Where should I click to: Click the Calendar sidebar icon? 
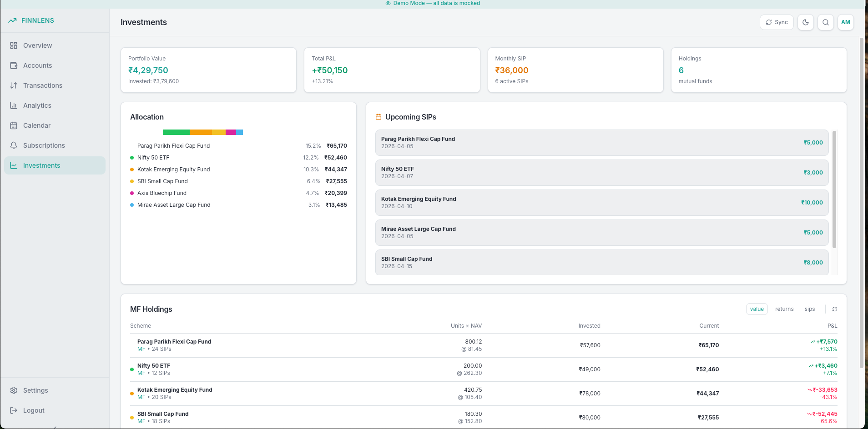(14, 125)
